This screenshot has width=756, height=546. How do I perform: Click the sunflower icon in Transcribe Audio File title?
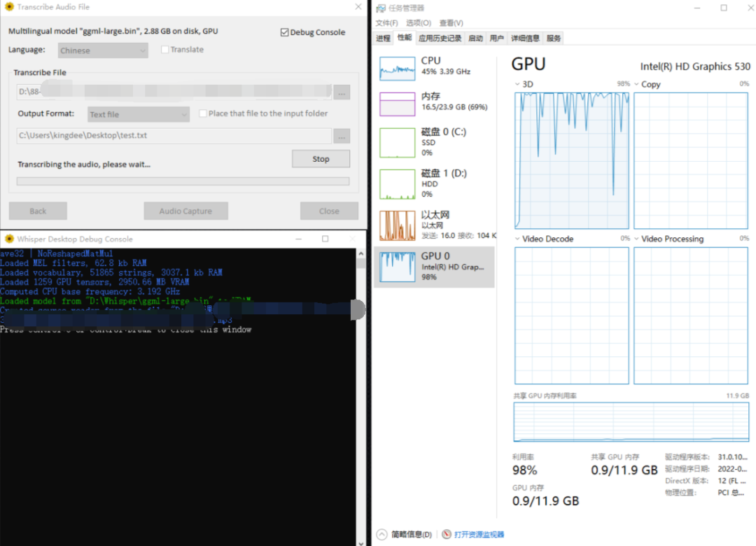tap(9, 7)
